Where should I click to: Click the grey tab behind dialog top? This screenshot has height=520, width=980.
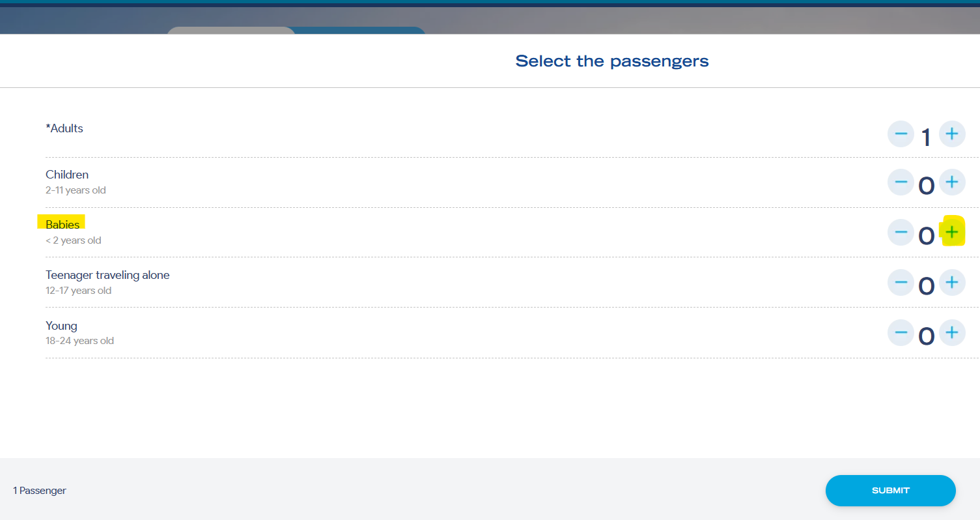point(231,31)
